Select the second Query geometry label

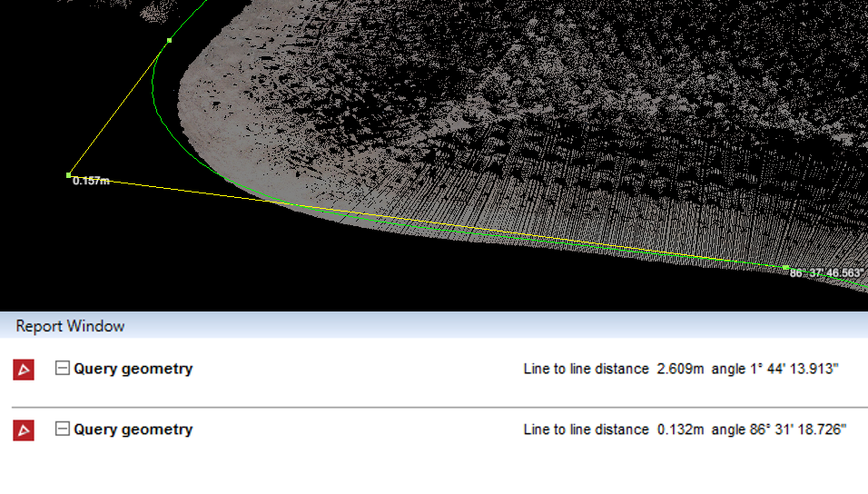click(133, 430)
